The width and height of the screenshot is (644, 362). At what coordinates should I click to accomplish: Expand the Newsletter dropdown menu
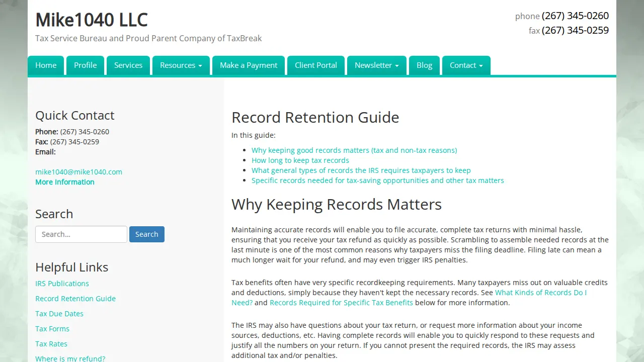[x=377, y=65]
